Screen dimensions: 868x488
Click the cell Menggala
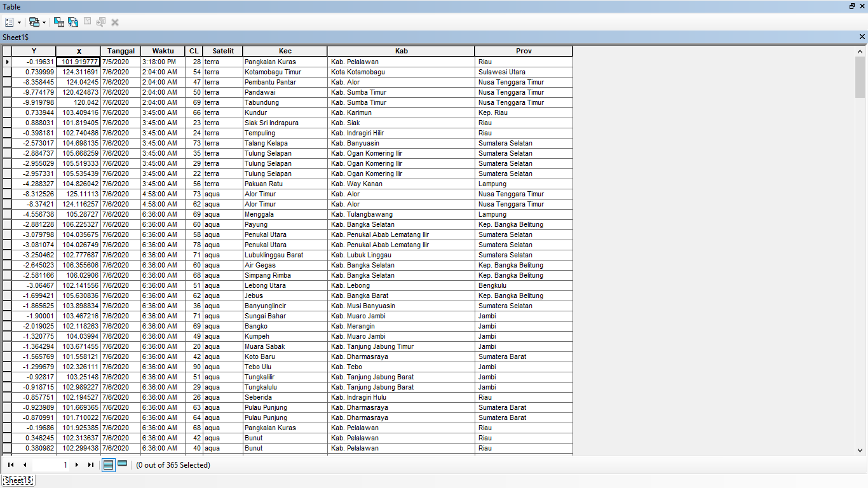pos(285,214)
